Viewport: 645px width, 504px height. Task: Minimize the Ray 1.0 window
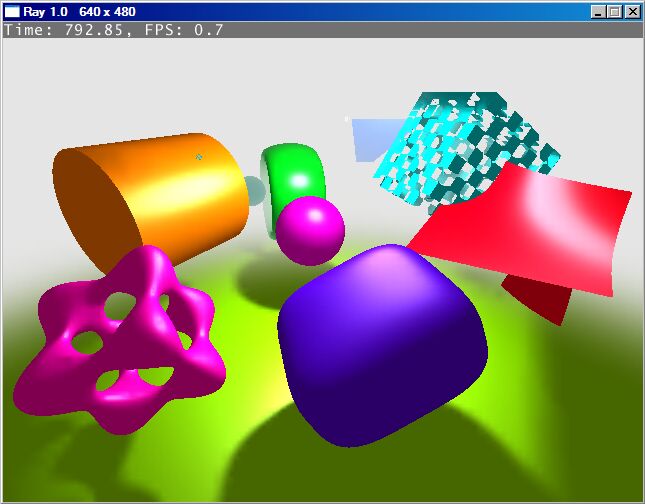[x=598, y=12]
